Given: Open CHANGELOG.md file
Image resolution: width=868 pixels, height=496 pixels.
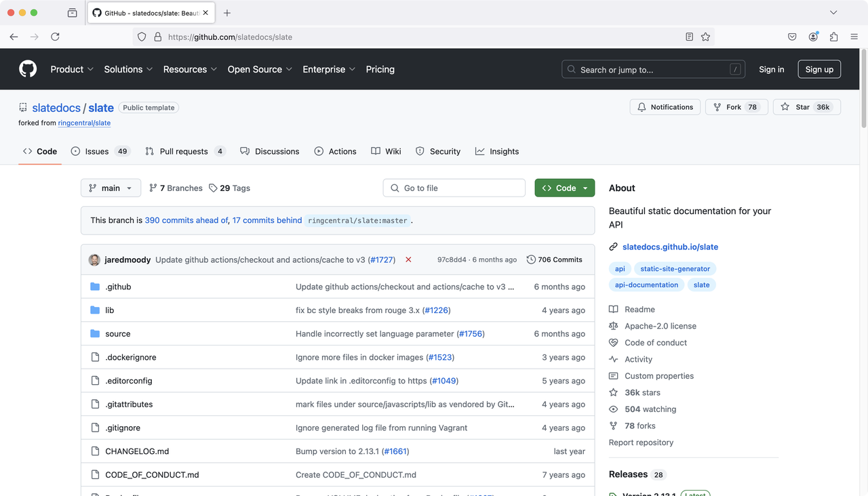Looking at the screenshot, I should (137, 451).
